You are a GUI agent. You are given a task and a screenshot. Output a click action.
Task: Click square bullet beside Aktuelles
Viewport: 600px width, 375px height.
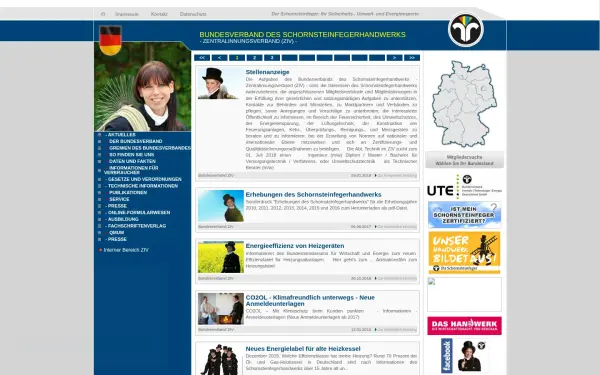99,135
